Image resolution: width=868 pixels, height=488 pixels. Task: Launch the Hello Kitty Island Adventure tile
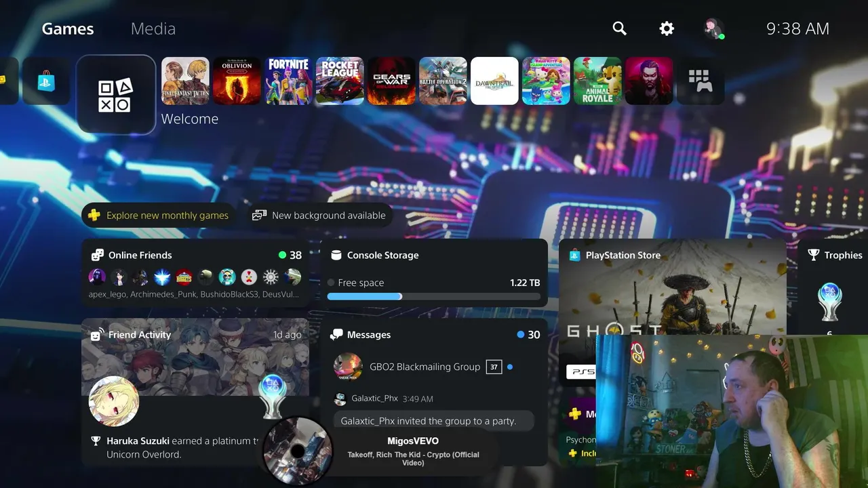[x=546, y=81]
